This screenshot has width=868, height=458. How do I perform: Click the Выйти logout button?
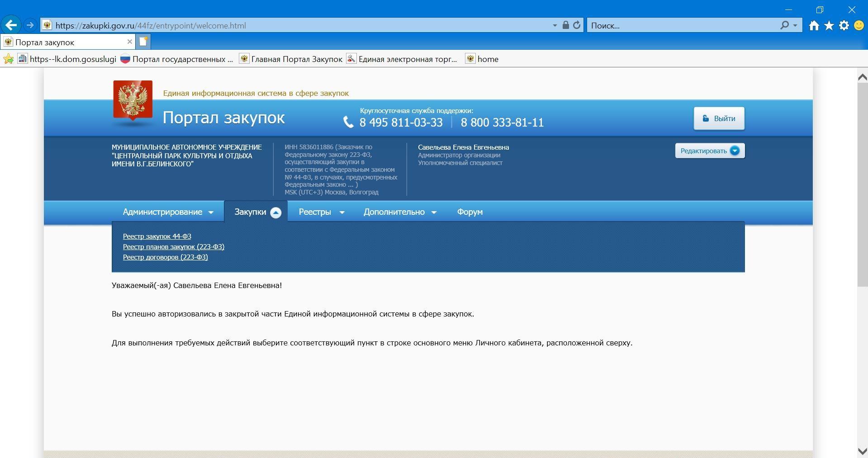tap(719, 118)
